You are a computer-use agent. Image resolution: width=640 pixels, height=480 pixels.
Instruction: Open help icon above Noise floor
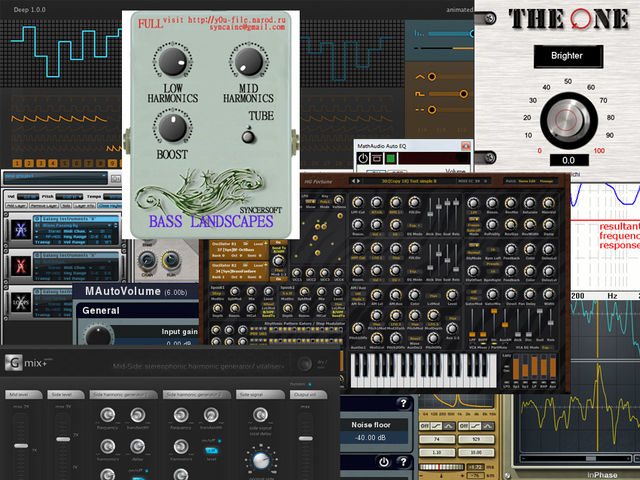click(403, 403)
